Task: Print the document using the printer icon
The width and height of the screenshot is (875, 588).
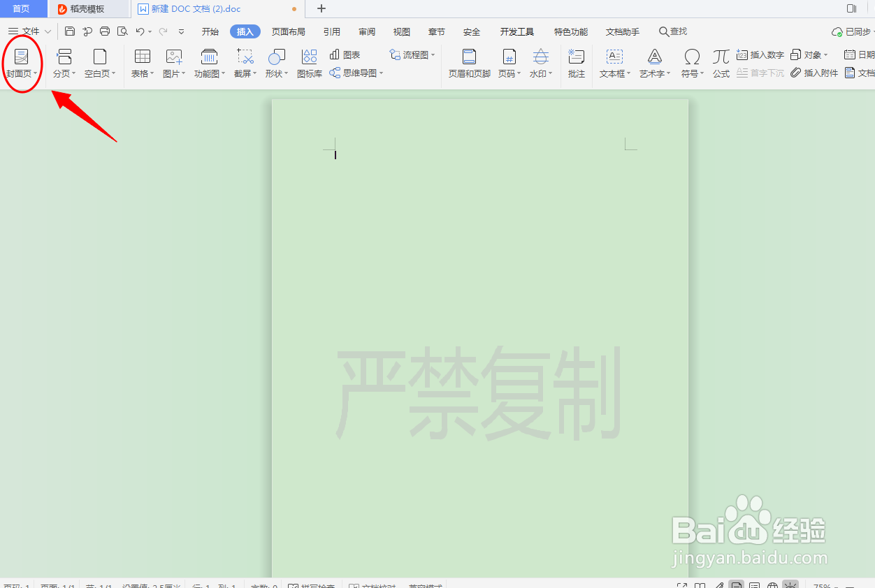Action: pyautogui.click(x=105, y=31)
